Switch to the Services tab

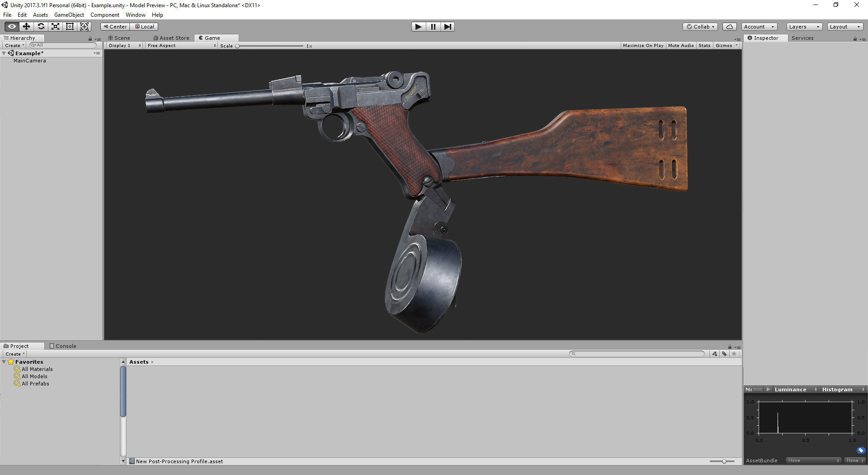pos(802,38)
